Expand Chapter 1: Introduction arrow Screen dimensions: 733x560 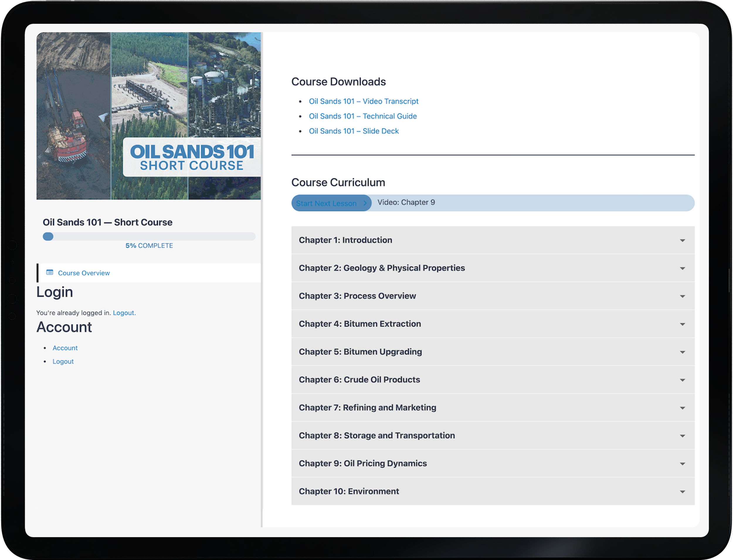click(x=682, y=240)
